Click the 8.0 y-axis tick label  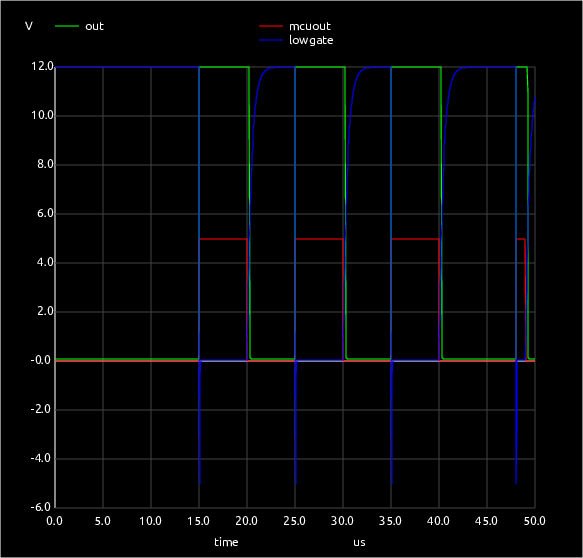click(45, 164)
